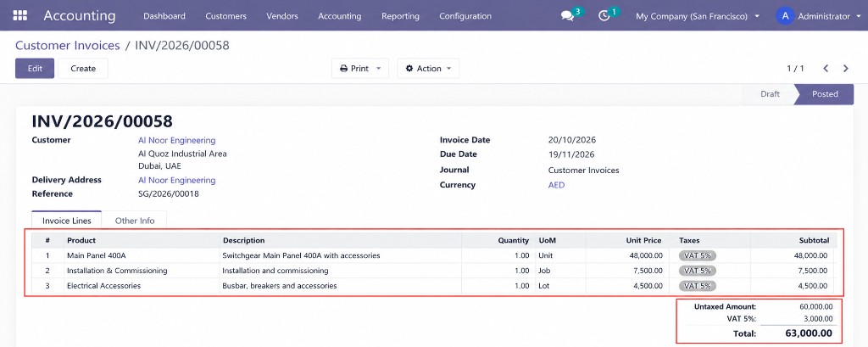Sort by the Subtotal column header
Viewport: 868px width, 347px height.
[x=814, y=240]
